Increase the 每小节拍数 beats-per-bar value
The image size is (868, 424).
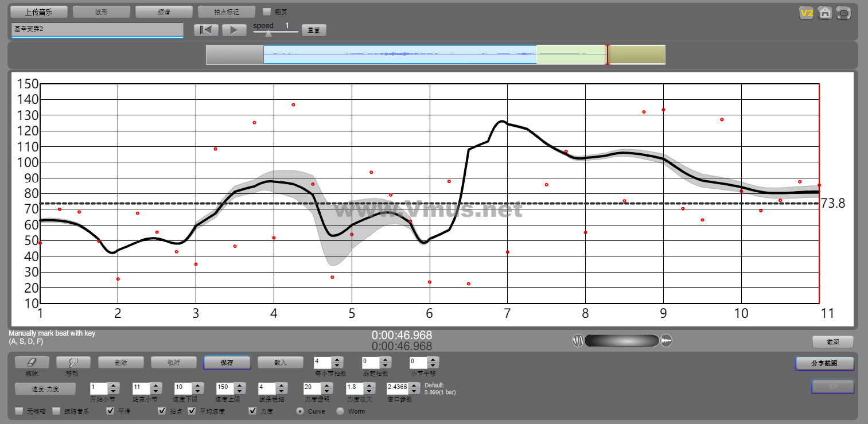click(x=337, y=360)
